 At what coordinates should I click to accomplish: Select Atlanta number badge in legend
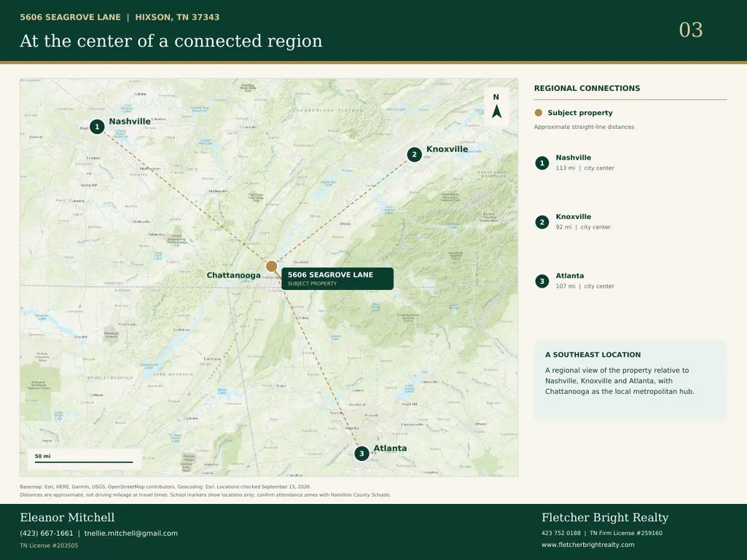coord(541,281)
